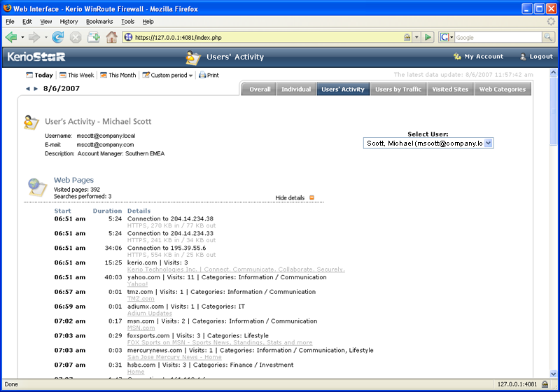This screenshot has width=560, height=392.
Task: Open the Web Categories tab
Action: (x=503, y=90)
